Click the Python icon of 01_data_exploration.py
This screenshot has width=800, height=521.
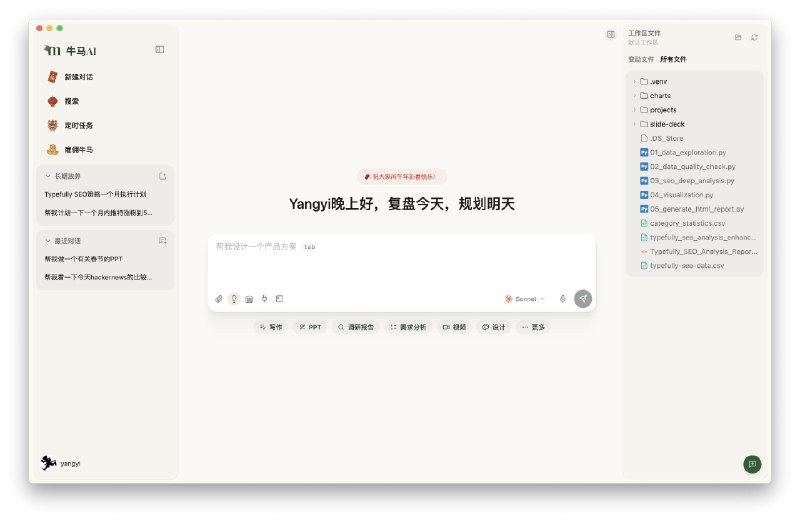pyautogui.click(x=644, y=152)
